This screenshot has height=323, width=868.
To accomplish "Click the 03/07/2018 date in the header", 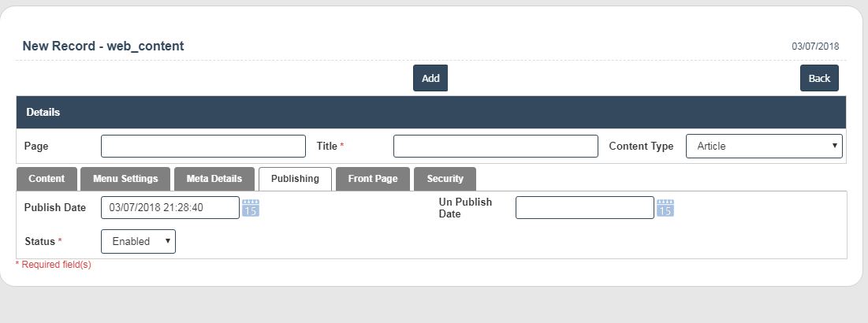I will [x=815, y=46].
